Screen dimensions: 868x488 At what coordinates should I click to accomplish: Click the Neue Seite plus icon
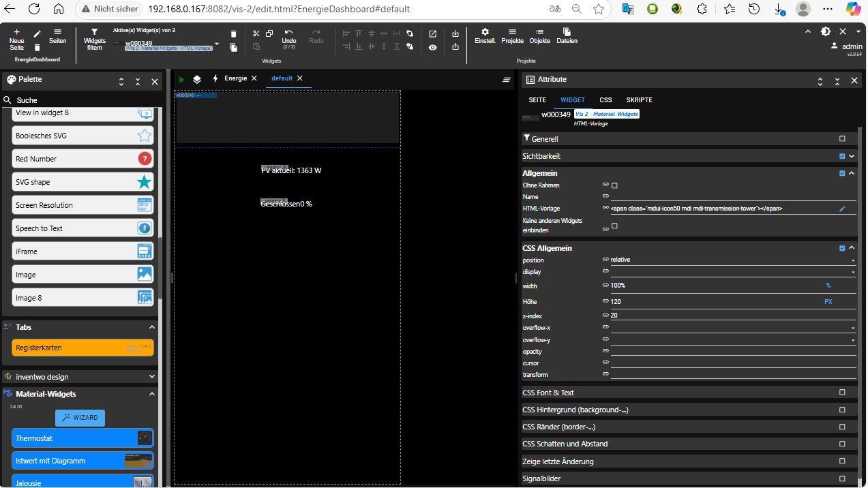[x=16, y=33]
